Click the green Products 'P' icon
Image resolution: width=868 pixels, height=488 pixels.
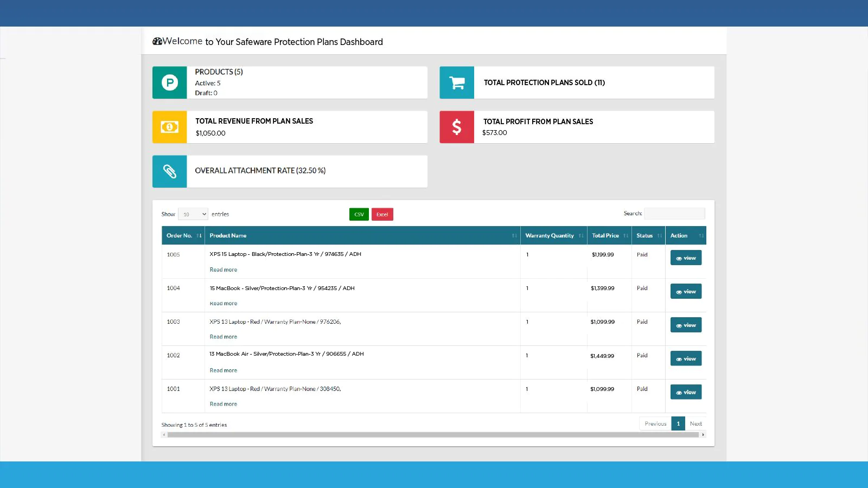coord(170,82)
